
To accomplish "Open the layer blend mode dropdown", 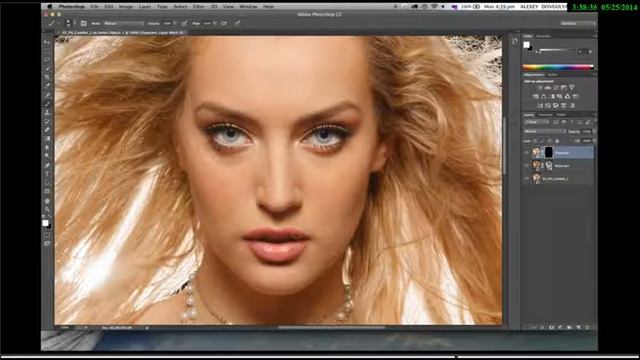I will pyautogui.click(x=545, y=131).
